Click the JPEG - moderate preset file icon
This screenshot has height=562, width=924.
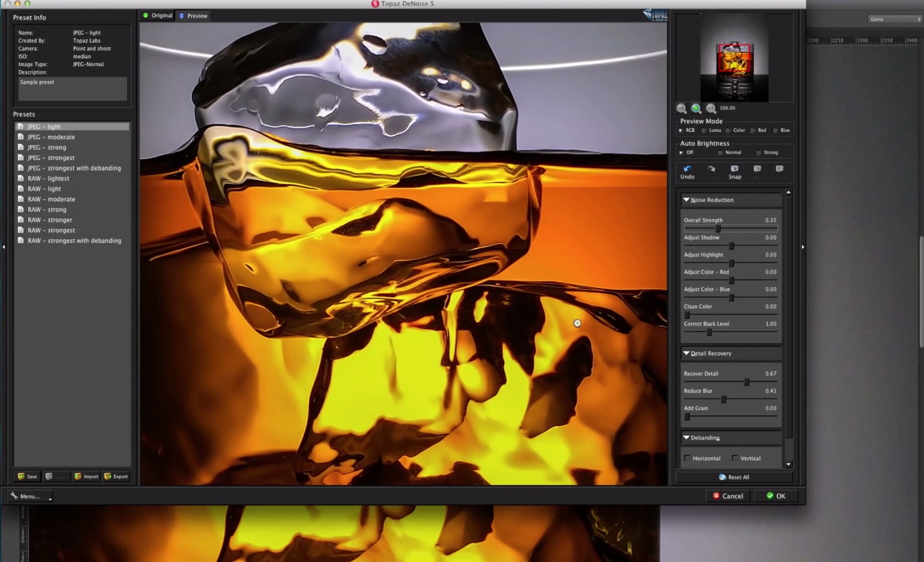click(x=21, y=137)
